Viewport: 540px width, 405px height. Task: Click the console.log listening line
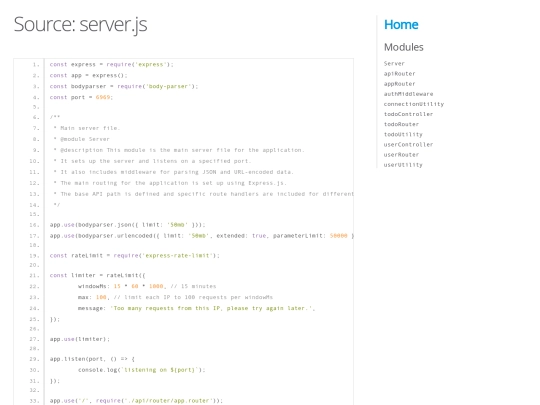click(x=142, y=370)
